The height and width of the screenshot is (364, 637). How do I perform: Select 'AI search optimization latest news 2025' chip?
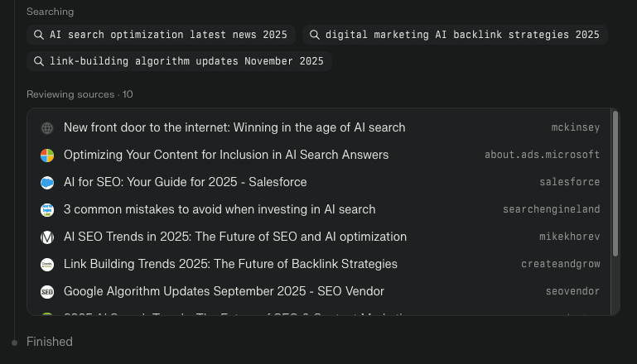click(161, 35)
